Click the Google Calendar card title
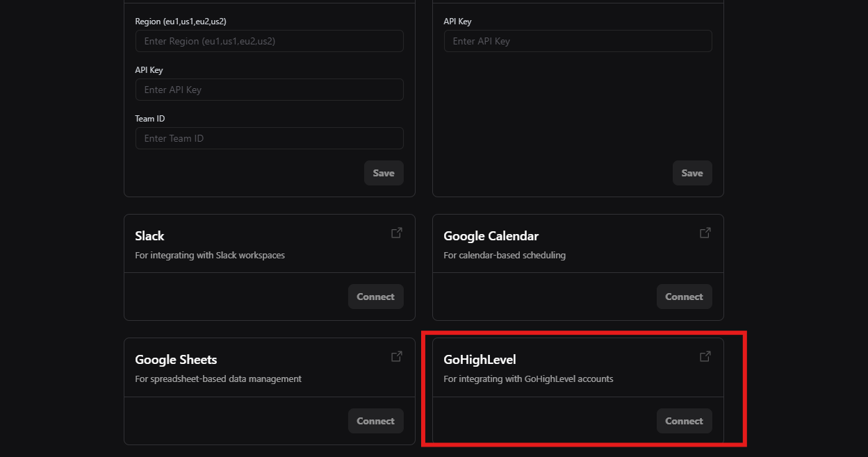This screenshot has width=868, height=457. (491, 236)
